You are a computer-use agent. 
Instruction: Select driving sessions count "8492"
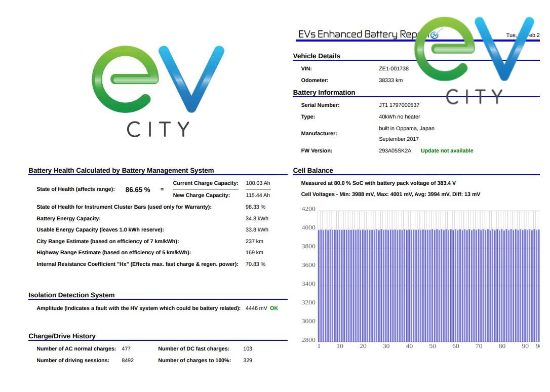tap(128, 361)
